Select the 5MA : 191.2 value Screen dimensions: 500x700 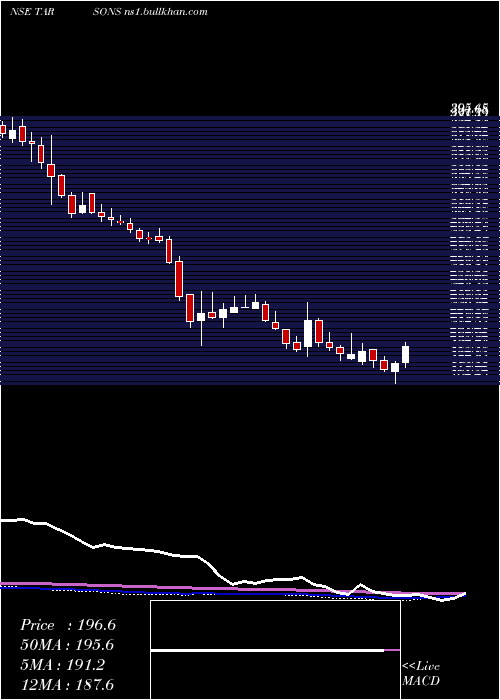pos(62,665)
